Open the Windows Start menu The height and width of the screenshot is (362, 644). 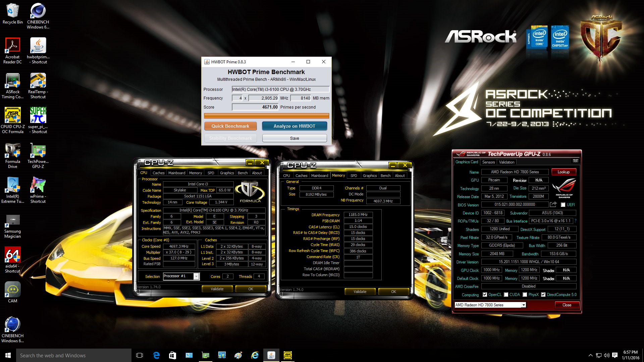[x=8, y=355]
